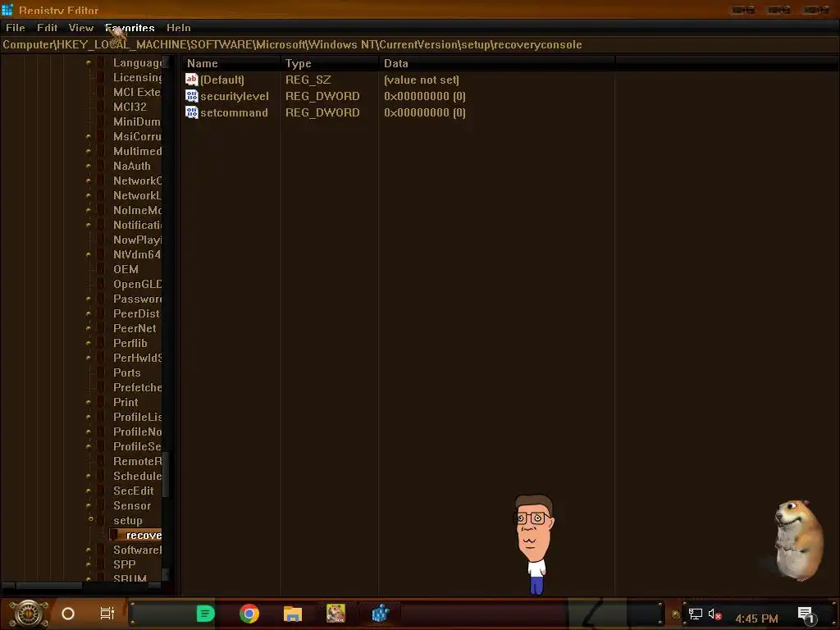Select the RemoteR key in tree
This screenshot has height=630, width=840.
click(x=137, y=461)
